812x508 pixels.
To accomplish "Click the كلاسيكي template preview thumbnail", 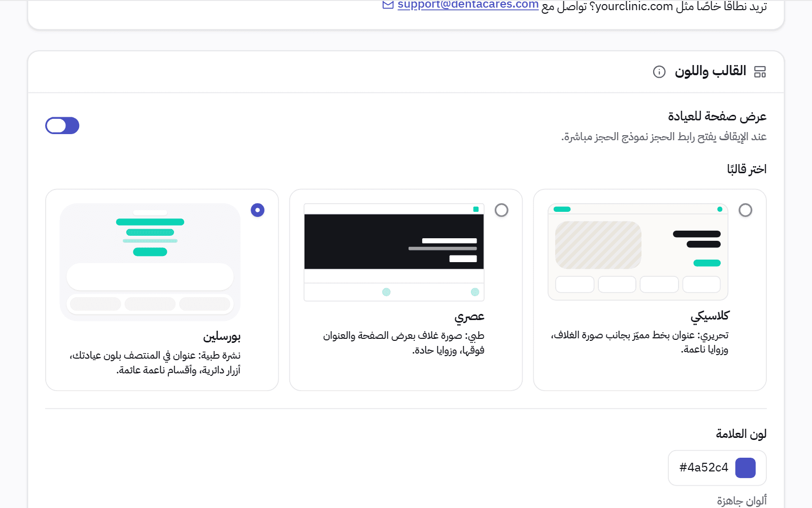I will coord(638,252).
